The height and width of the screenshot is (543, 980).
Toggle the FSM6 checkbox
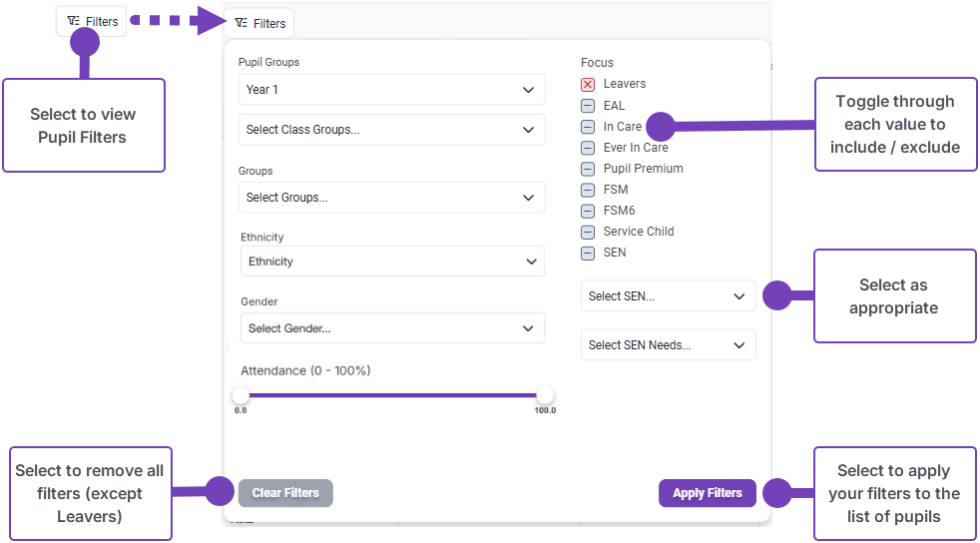coord(588,211)
